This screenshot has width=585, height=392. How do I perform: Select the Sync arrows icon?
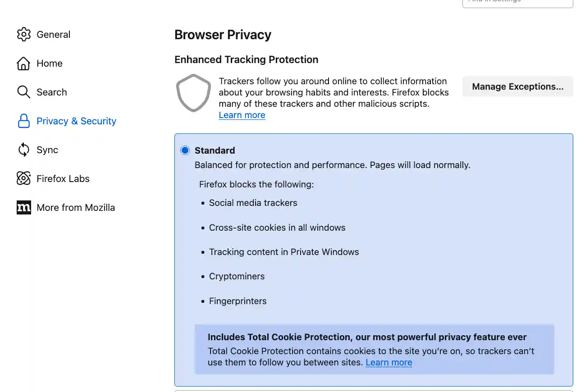tap(23, 150)
